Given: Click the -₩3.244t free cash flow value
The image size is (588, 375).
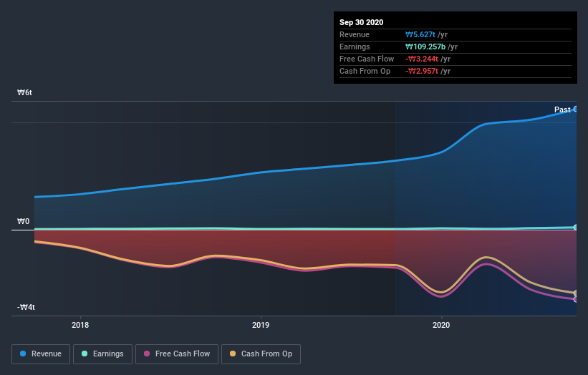Looking at the screenshot, I should tap(422, 59).
